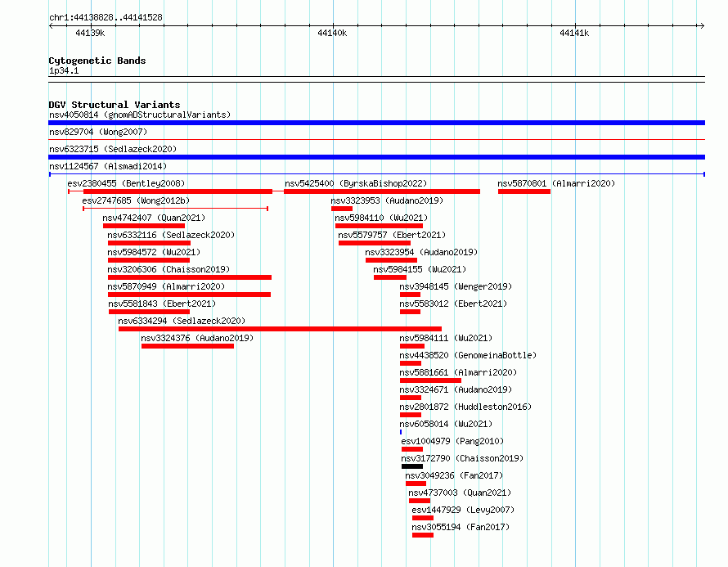Open esv2380455 (Bentley2008) variant
The height and width of the screenshot is (567, 728).
pyautogui.click(x=126, y=183)
